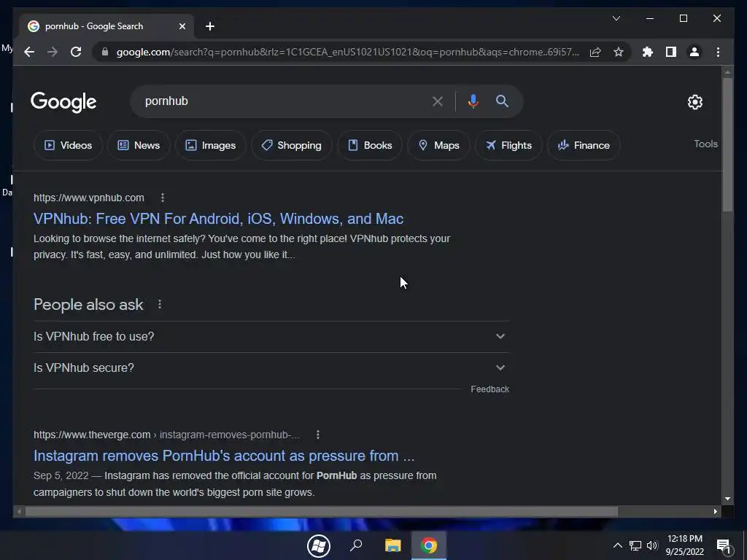747x560 pixels.
Task: Close the Google Search tab
Action: click(182, 26)
